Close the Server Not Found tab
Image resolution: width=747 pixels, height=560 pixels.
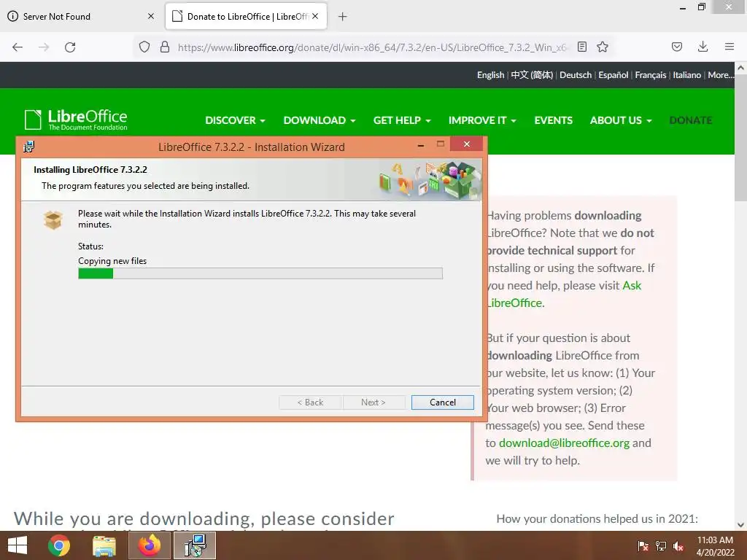(151, 16)
